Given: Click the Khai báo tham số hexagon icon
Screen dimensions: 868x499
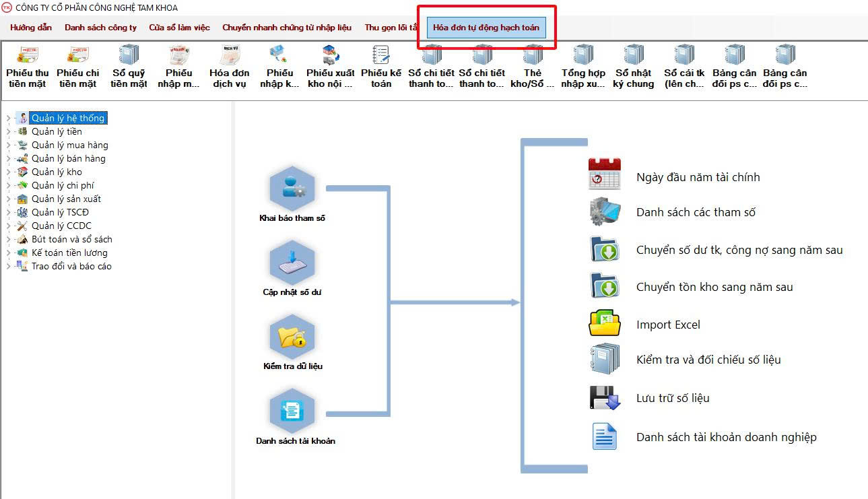Looking at the screenshot, I should [292, 190].
